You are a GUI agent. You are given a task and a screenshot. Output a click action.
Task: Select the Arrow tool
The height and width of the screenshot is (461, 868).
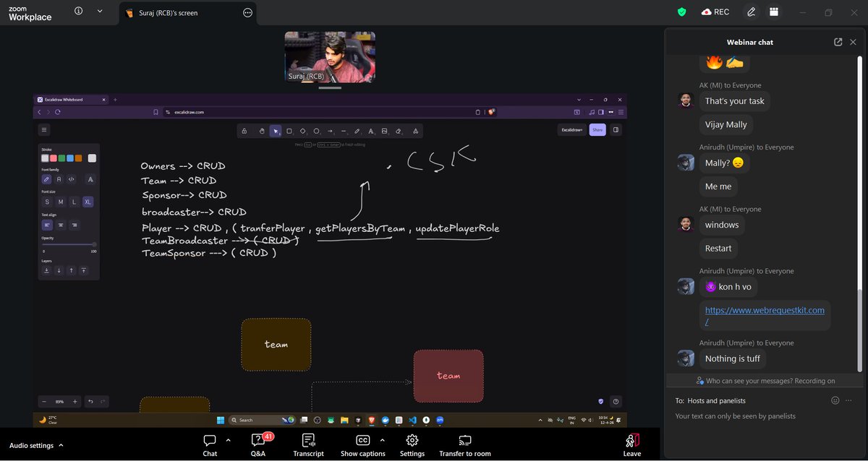pyautogui.click(x=330, y=131)
